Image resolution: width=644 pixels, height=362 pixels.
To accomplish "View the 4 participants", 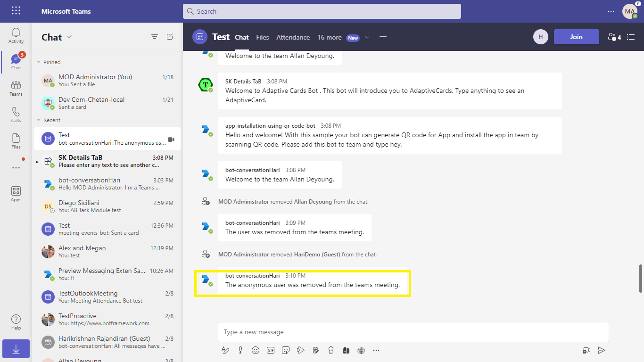I will [x=614, y=37].
